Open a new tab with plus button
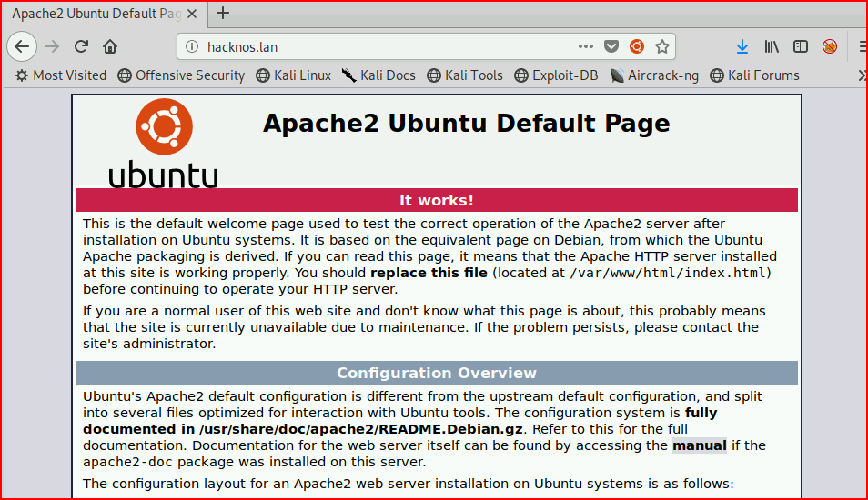The image size is (868, 500). click(x=223, y=14)
